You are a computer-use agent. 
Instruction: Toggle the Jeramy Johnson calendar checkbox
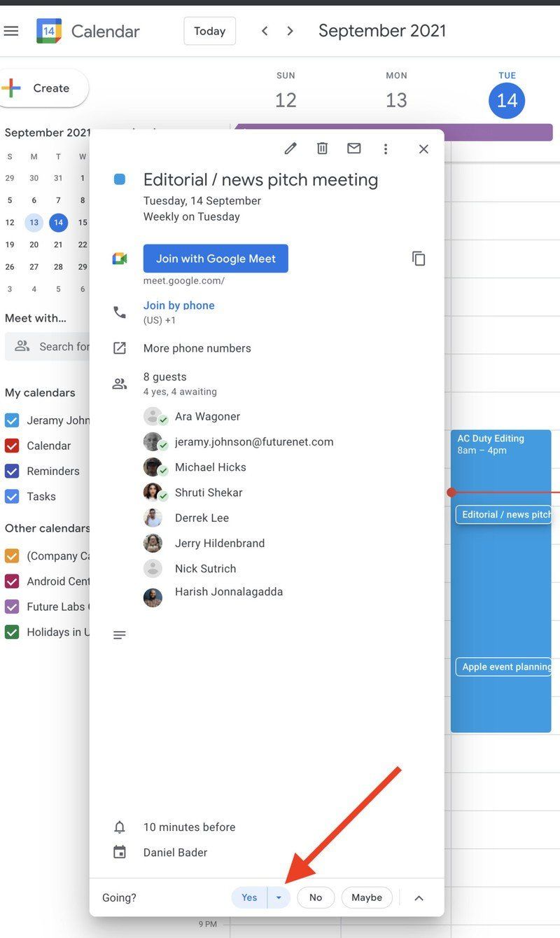coord(12,420)
